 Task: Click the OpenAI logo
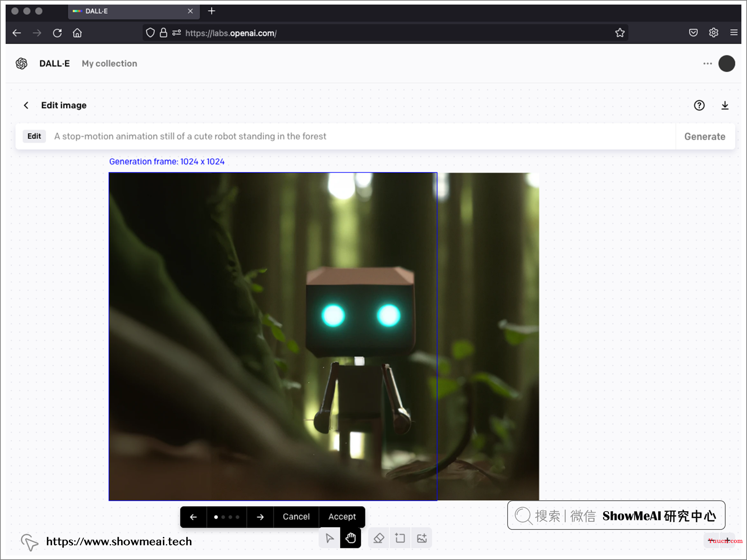click(22, 64)
